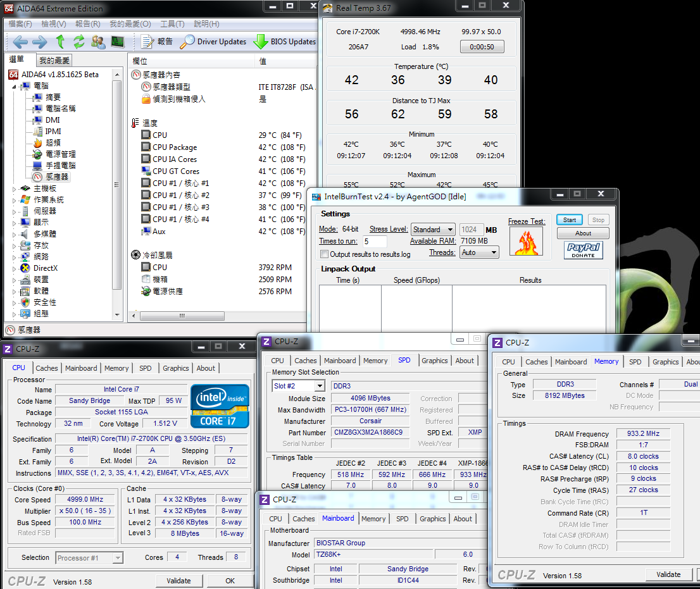Open BIOS Updates in AIDA64 toolbar
Viewport: 700px width, 589px height.
pyautogui.click(x=284, y=42)
